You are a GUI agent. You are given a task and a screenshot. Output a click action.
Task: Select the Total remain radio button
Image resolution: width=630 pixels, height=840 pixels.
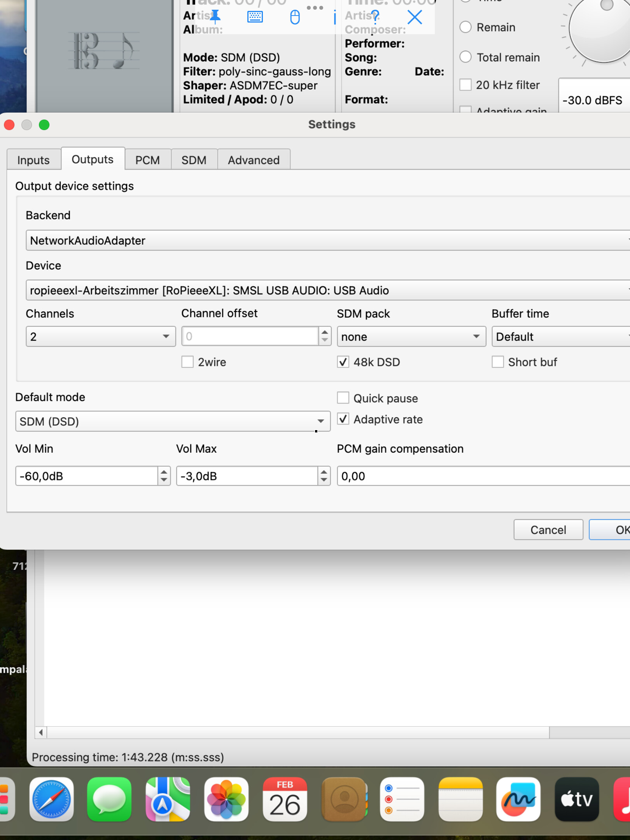click(465, 57)
